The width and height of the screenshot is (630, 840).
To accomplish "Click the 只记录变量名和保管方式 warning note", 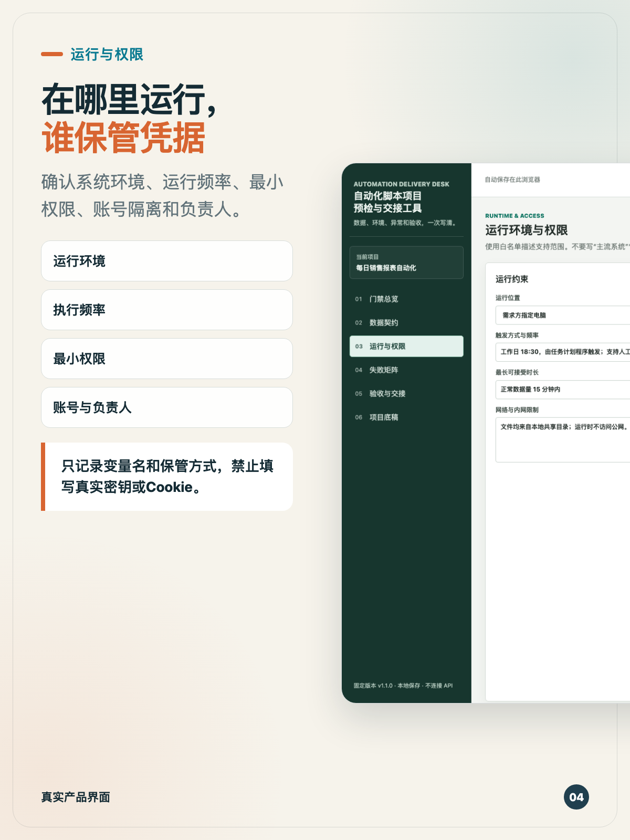I will click(167, 477).
